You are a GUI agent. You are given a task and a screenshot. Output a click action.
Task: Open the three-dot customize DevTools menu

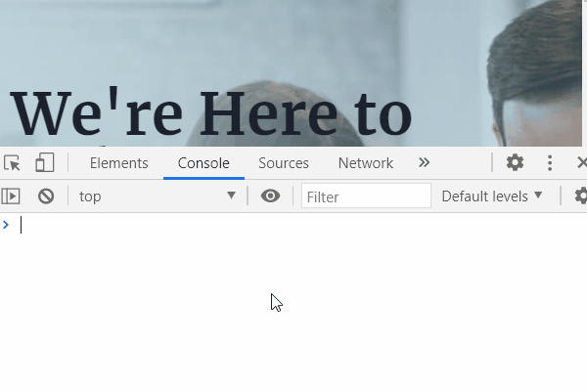click(550, 162)
